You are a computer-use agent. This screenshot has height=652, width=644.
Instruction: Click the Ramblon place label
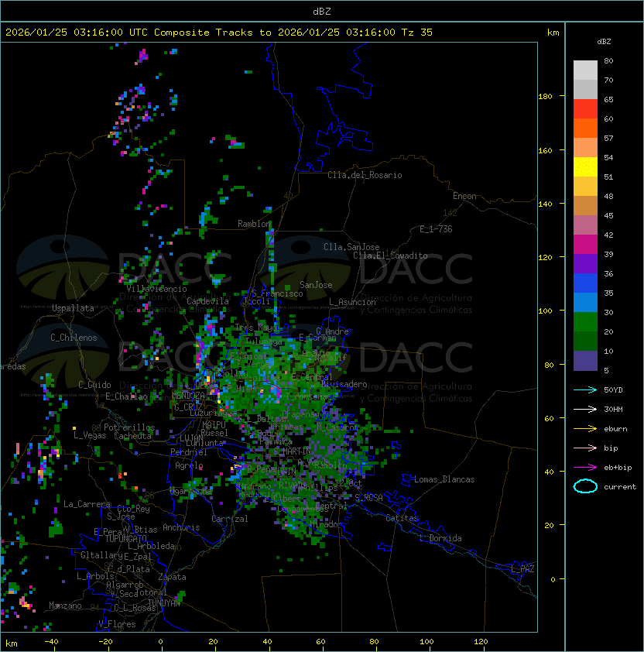pos(254,224)
